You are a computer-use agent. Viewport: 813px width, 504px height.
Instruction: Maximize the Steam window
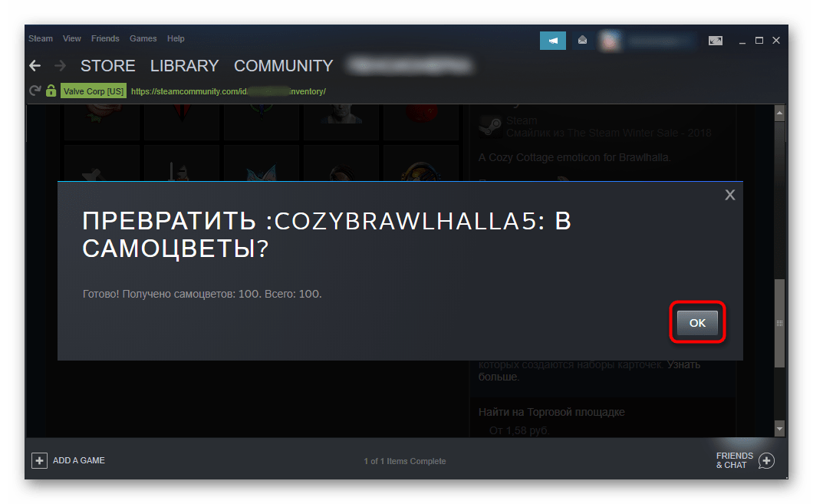coord(759,41)
